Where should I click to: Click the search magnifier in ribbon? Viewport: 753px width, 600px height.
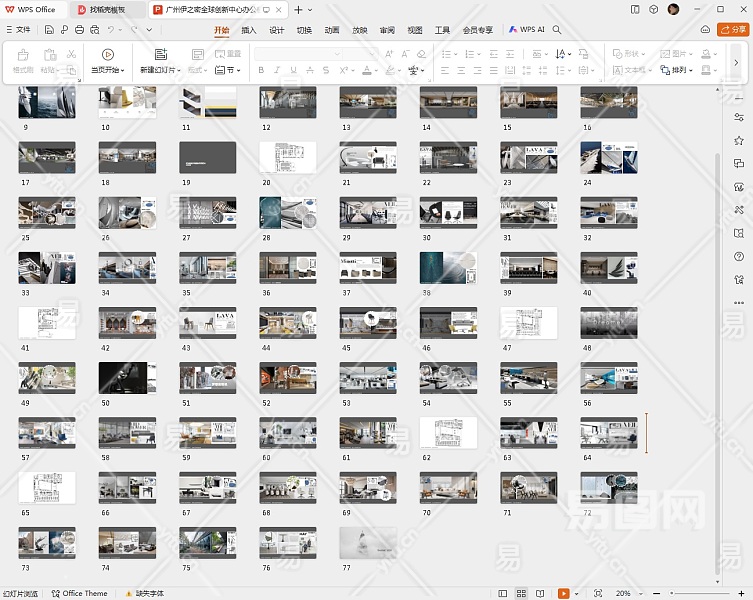tap(558, 30)
